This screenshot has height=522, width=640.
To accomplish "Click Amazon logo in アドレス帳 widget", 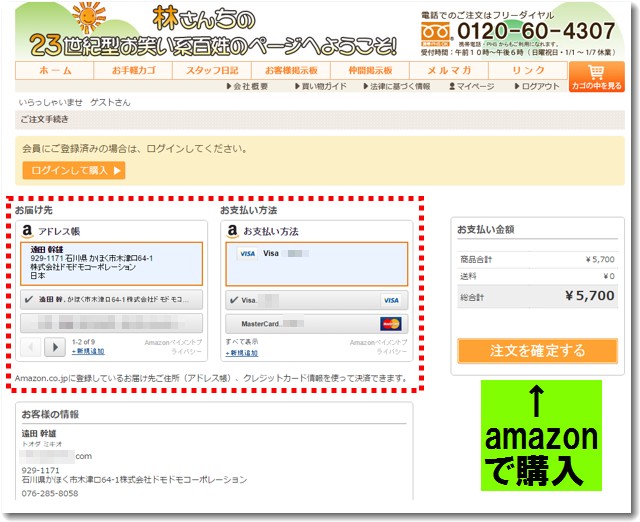I will (x=27, y=231).
